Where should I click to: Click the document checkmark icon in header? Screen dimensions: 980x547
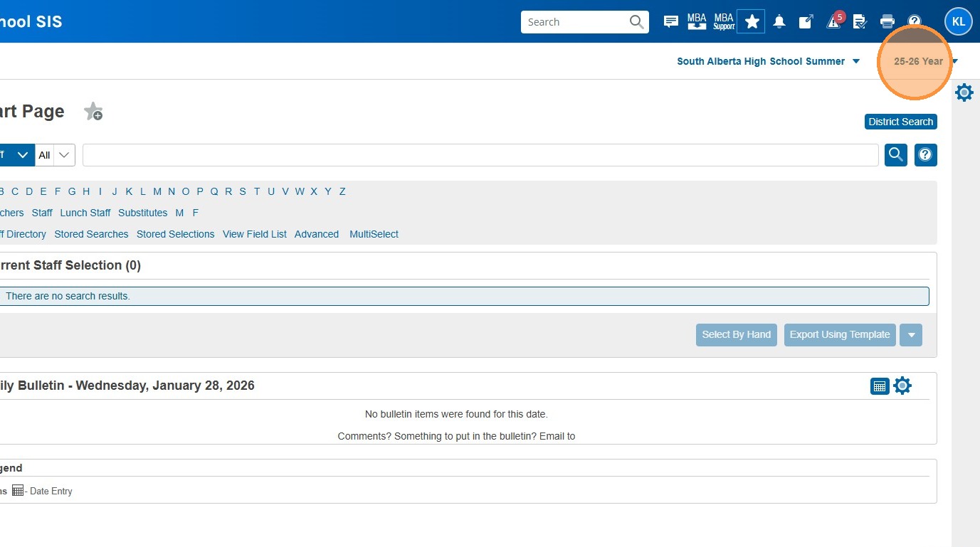pyautogui.click(x=860, y=22)
